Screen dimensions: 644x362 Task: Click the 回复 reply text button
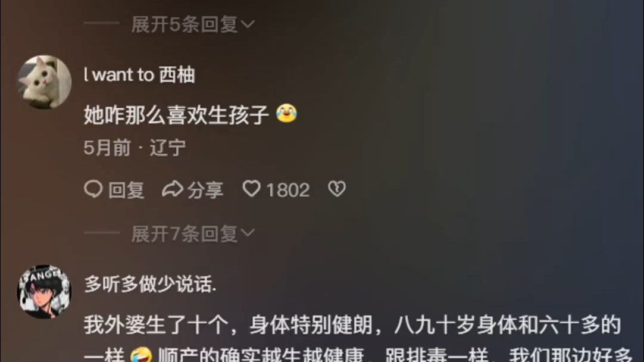click(126, 191)
